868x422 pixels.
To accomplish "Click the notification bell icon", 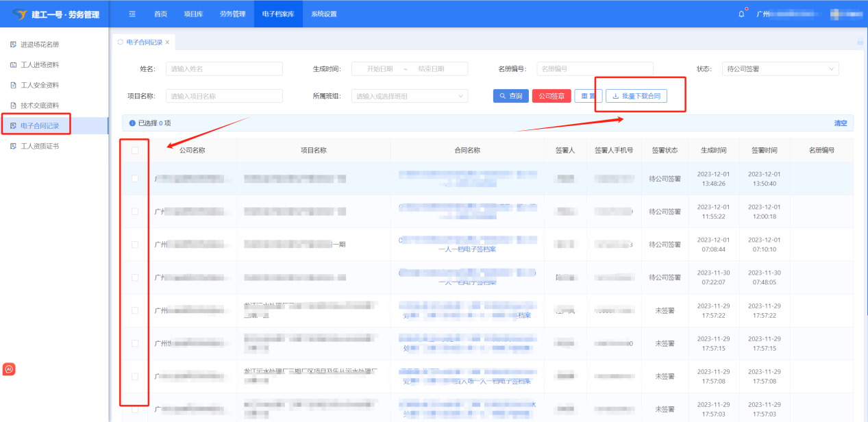I will point(741,14).
